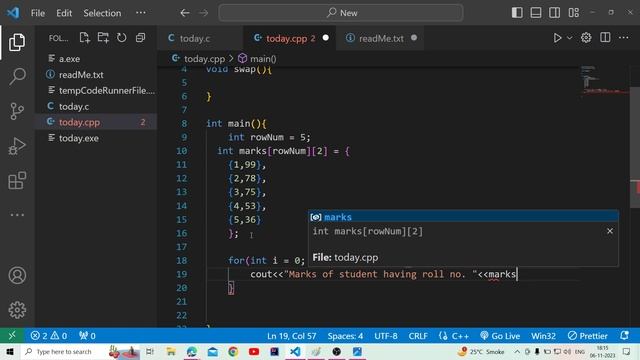
Task: Open Windows Start menu
Action: tap(10, 352)
